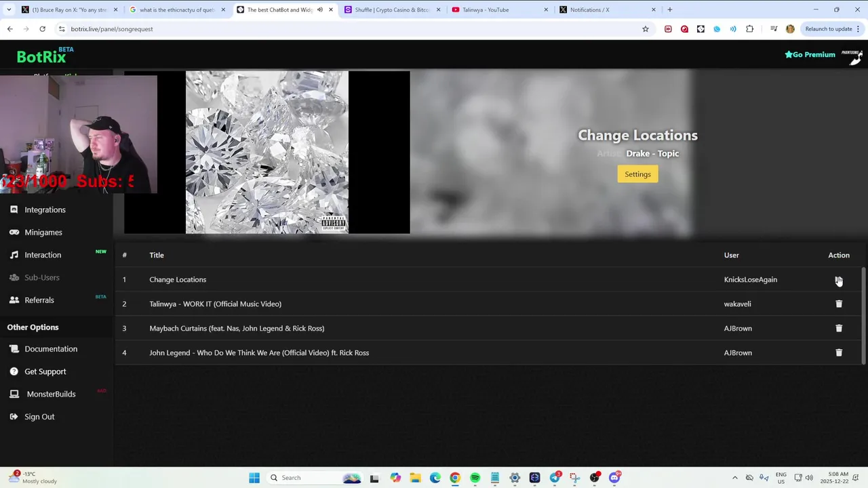
Task: Sign Out from the sidebar
Action: [39, 416]
